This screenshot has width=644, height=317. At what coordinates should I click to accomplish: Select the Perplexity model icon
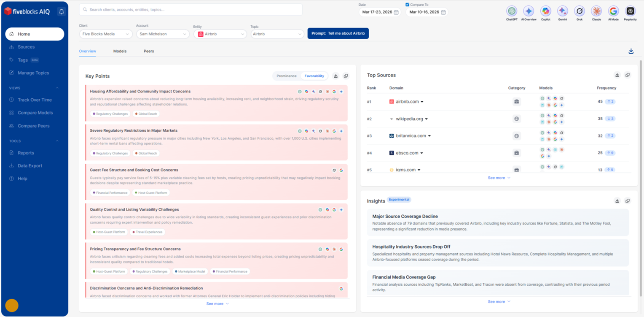pos(630,11)
